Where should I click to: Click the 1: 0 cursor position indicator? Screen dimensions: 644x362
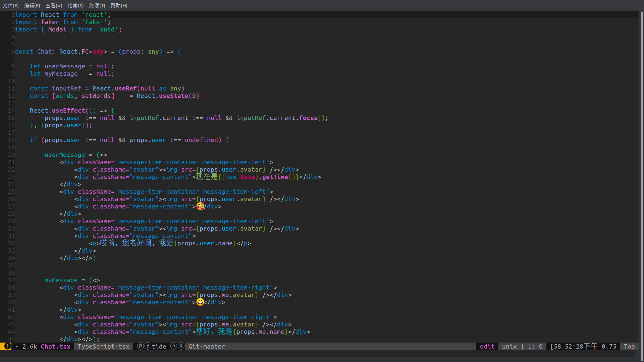[535, 347]
